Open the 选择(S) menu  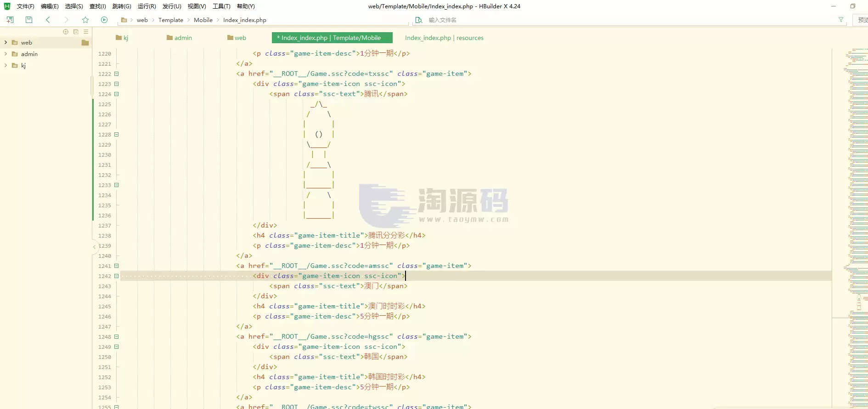74,6
